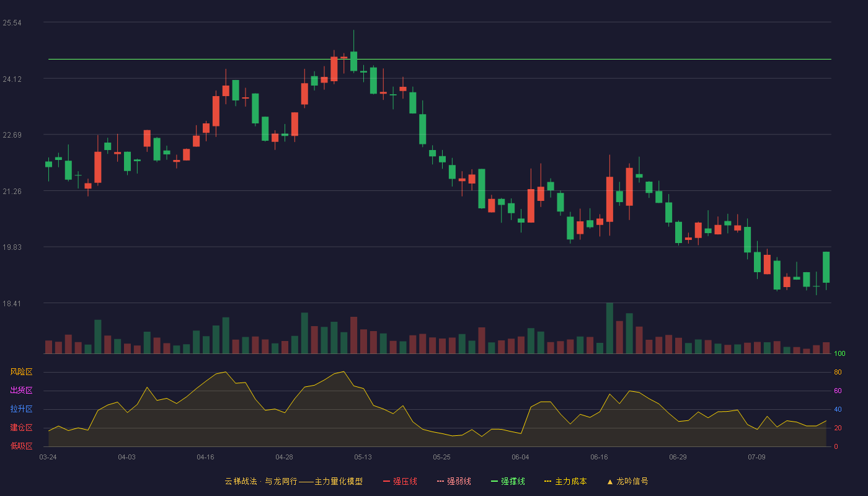Click the 06-16 date axis label
This screenshot has width=868, height=496.
(x=599, y=457)
